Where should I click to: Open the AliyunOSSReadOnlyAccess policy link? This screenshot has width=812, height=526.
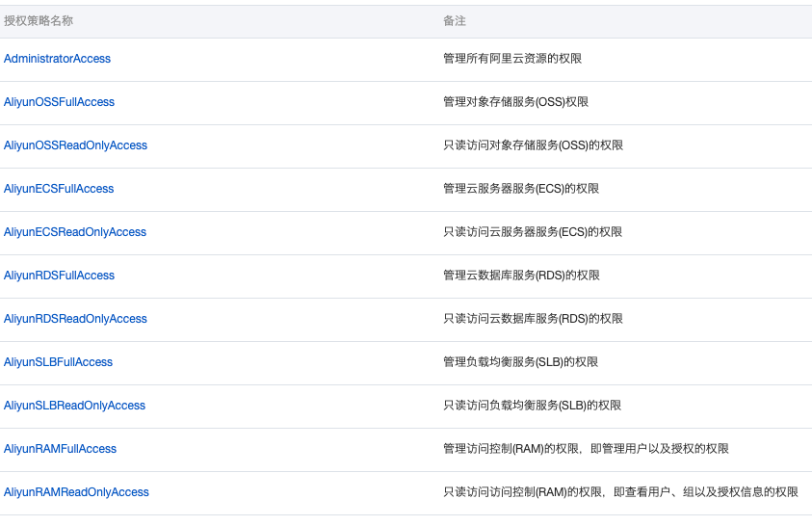point(75,145)
